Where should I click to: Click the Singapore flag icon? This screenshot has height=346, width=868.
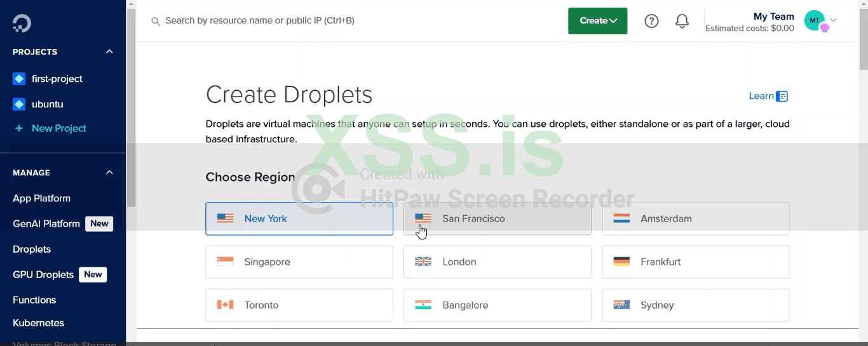[x=225, y=262]
